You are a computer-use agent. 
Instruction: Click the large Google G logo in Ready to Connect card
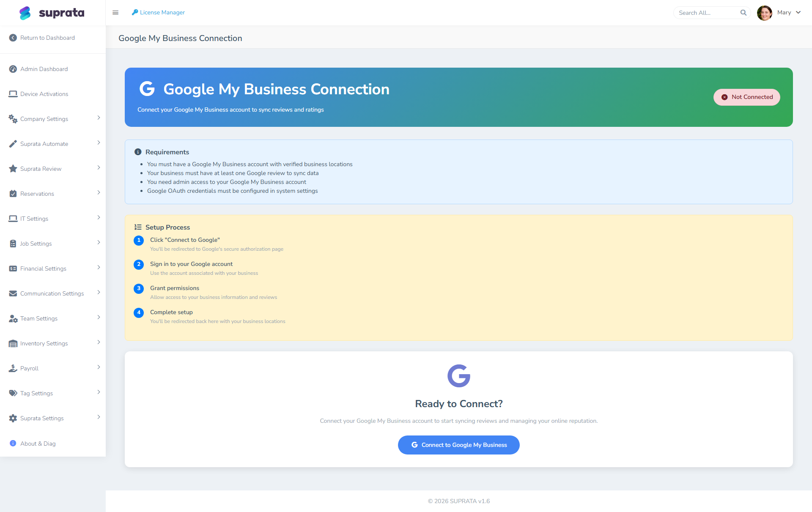pos(459,375)
